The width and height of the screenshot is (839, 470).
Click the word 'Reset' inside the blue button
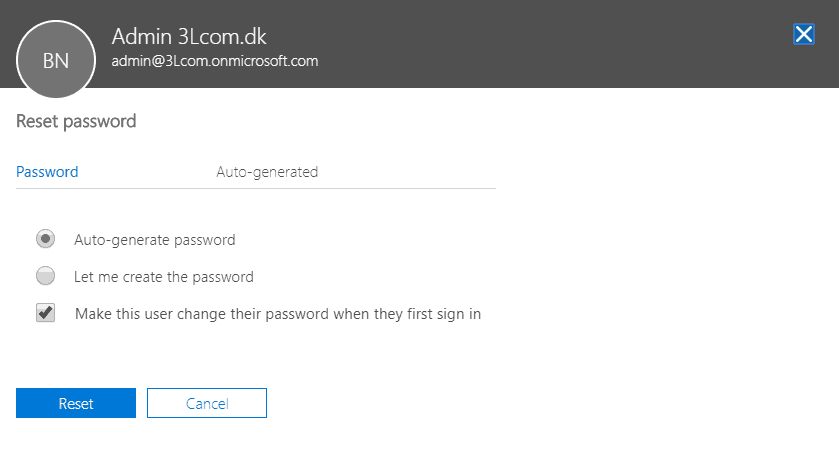[x=76, y=404]
